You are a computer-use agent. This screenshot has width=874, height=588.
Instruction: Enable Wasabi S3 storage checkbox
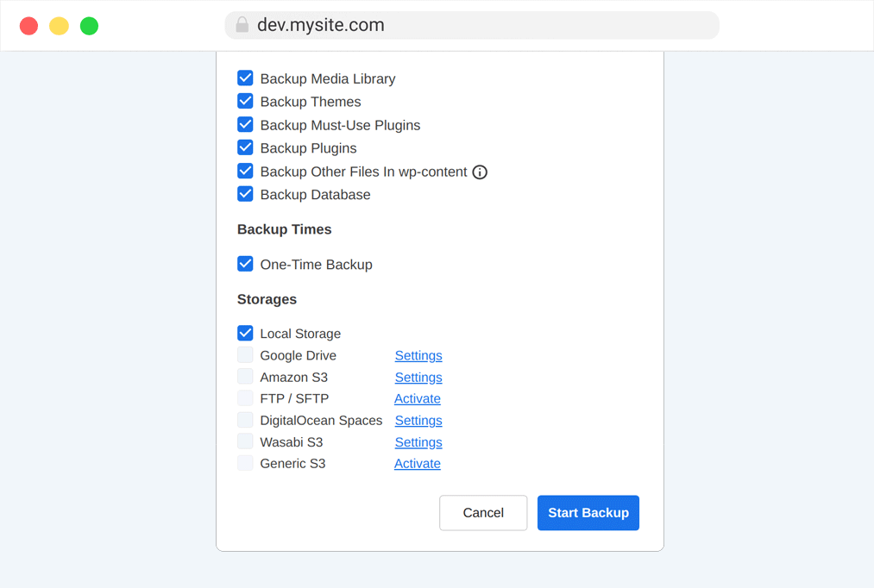pyautogui.click(x=245, y=441)
